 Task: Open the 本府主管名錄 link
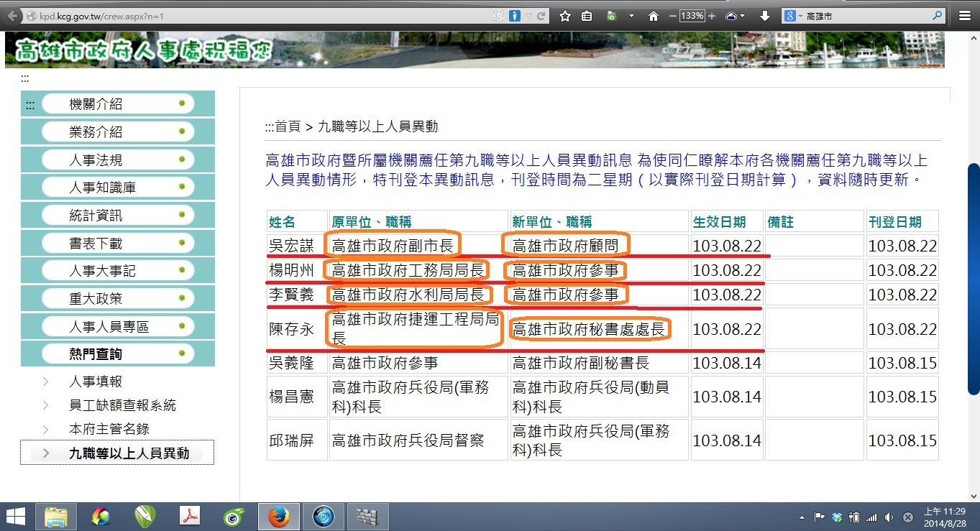pos(109,429)
